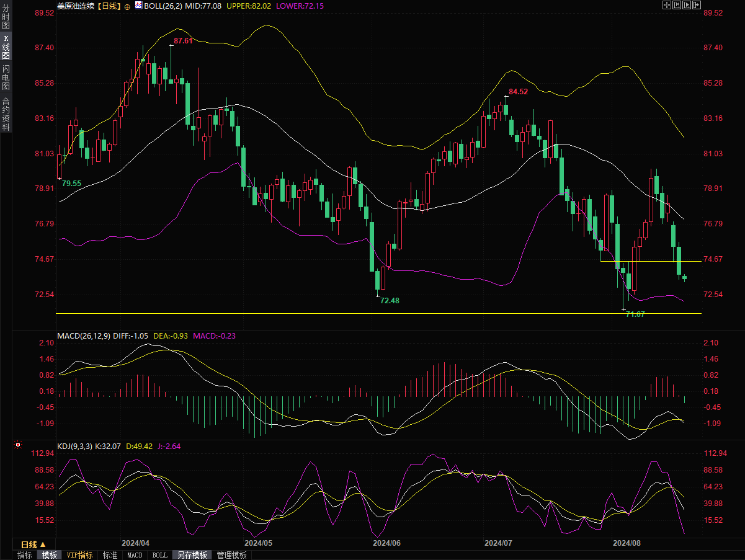This screenshot has height=560, width=745.
Task: Open the 闪电图 side tab
Action: pos(6,77)
